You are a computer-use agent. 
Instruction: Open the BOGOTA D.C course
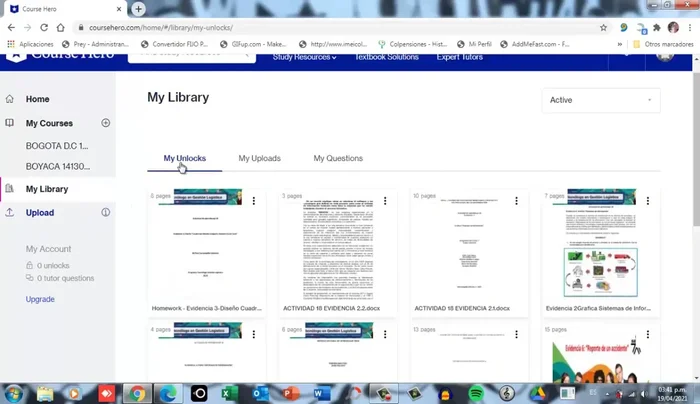tap(57, 146)
